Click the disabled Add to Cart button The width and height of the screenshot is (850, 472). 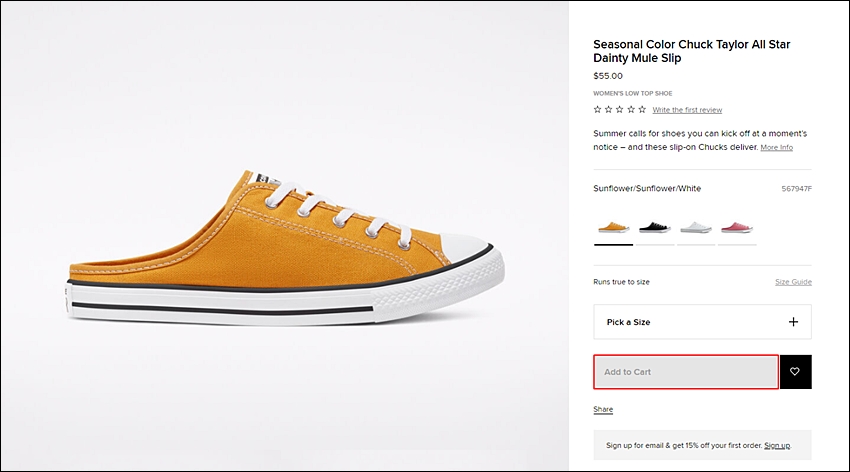tap(686, 372)
